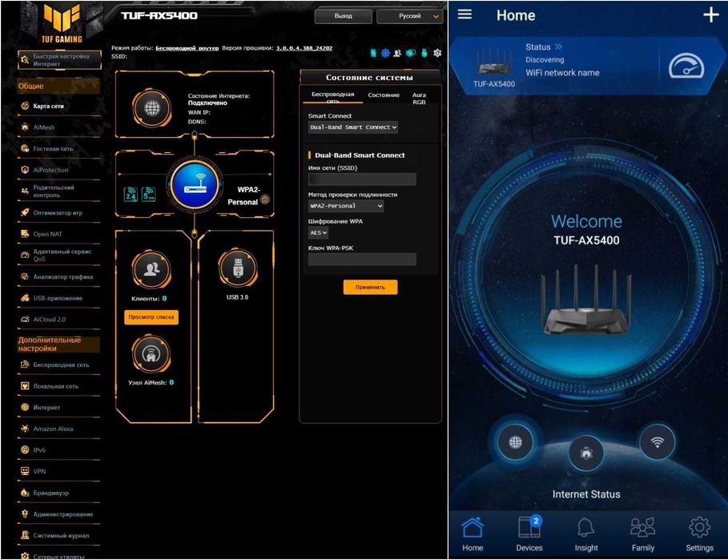Viewport: 728px width, 560px height.
Task: Click Amazon Alexa sidebar icon
Action: point(25,429)
